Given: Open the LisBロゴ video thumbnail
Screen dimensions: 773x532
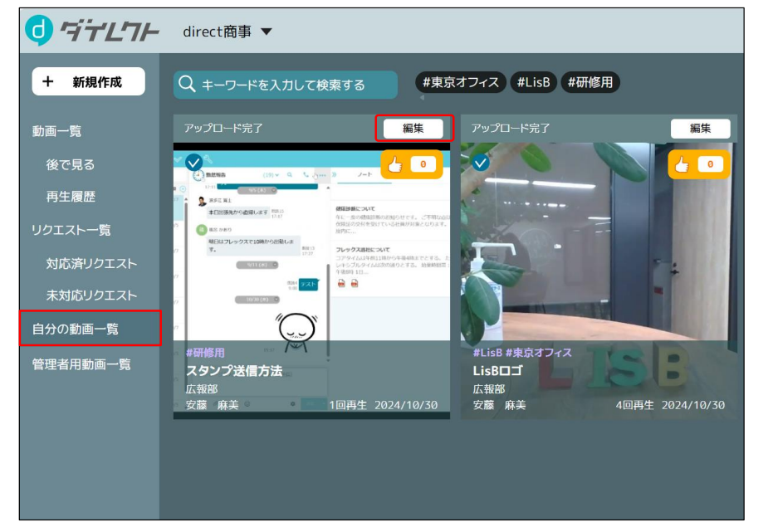Looking at the screenshot, I should tap(599, 281).
